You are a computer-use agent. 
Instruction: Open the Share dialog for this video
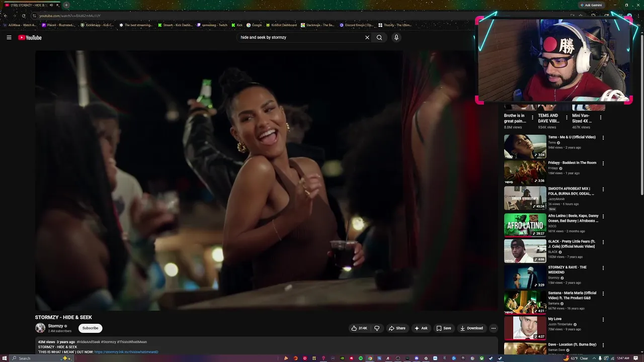[x=397, y=328]
